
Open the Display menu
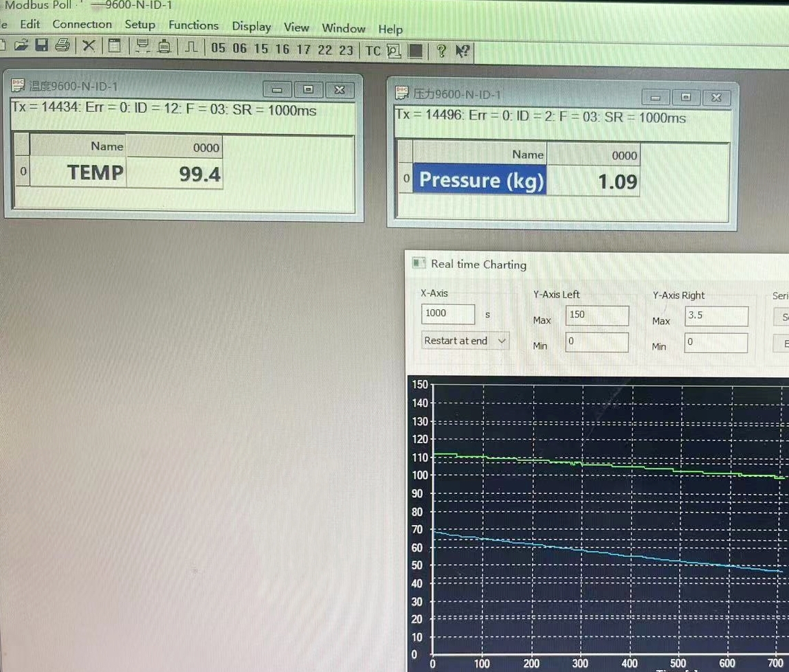(251, 26)
